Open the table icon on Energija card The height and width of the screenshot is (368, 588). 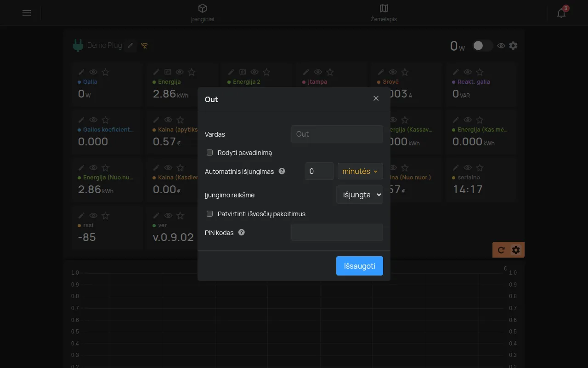click(x=168, y=72)
